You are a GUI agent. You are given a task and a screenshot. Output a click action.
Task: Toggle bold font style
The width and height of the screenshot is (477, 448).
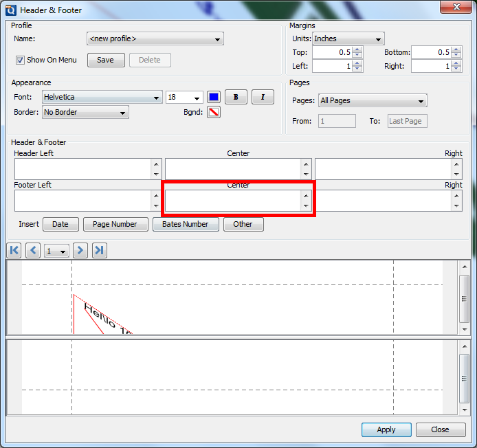tap(236, 97)
